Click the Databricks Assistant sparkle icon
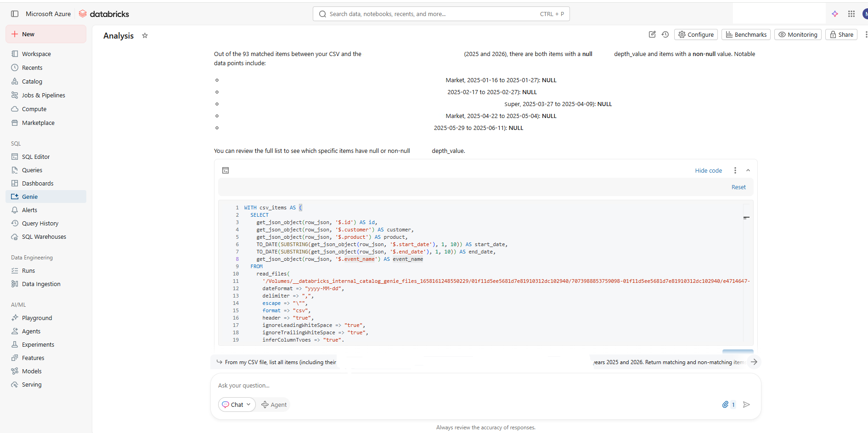The width and height of the screenshot is (868, 433). coord(834,14)
